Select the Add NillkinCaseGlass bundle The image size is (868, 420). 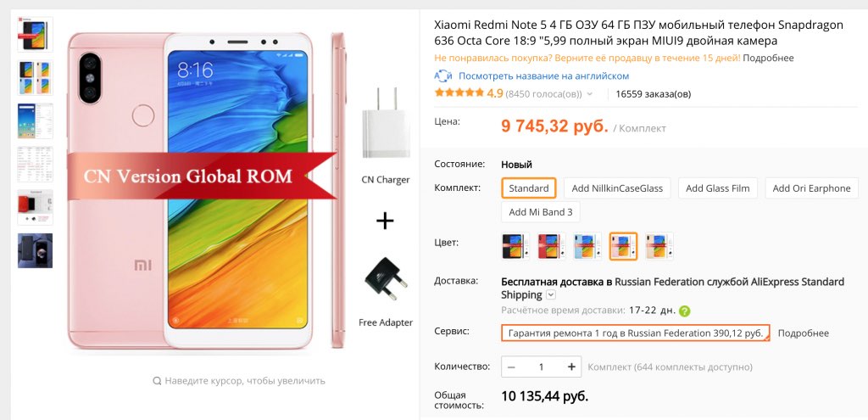(617, 188)
